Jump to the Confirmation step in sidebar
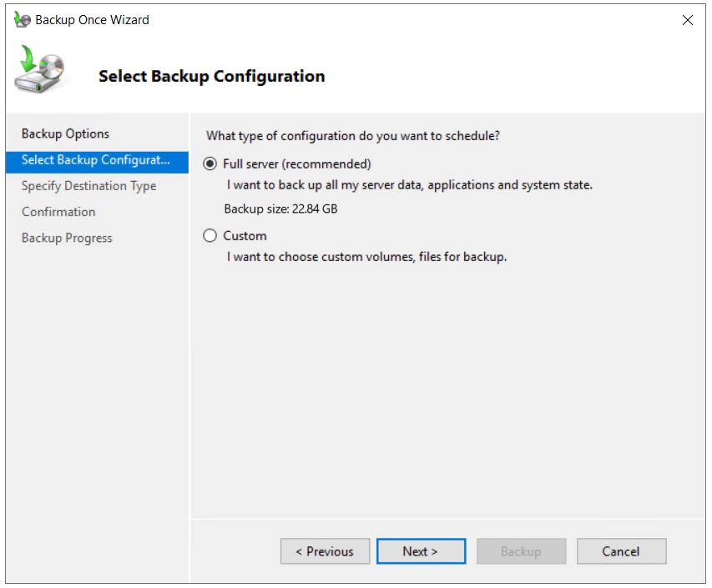This screenshot has width=712, height=588. 58,212
